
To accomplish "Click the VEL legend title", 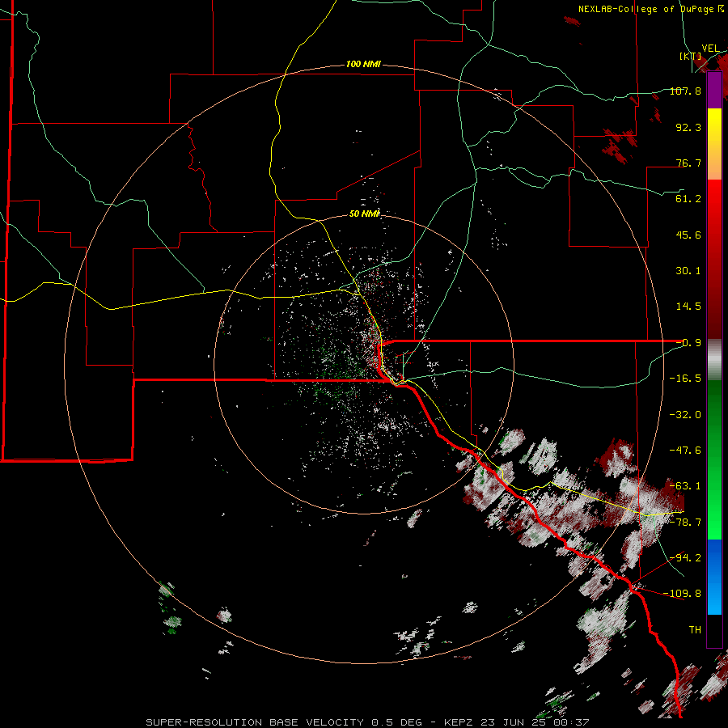I will point(710,49).
